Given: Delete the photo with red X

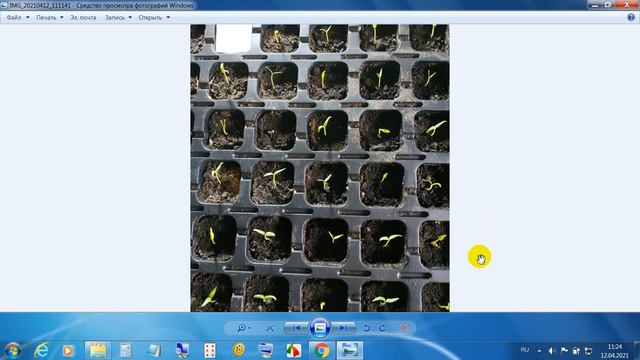Looking at the screenshot, I should tap(404, 328).
